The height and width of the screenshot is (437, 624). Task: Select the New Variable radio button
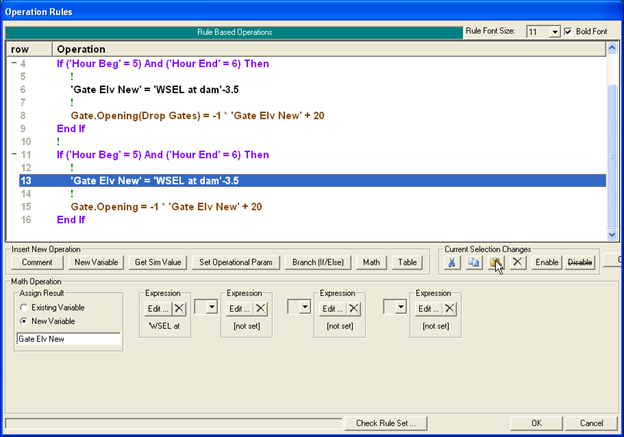(x=23, y=322)
